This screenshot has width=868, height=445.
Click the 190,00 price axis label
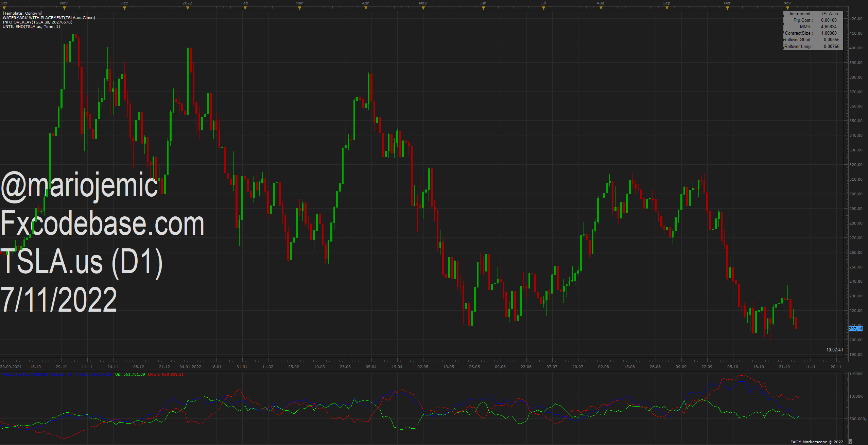click(856, 355)
